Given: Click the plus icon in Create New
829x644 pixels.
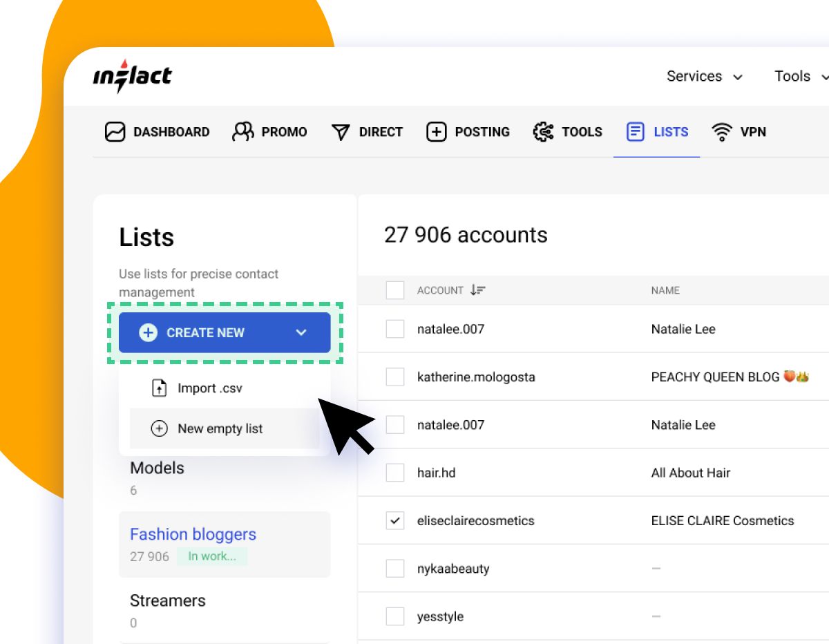Looking at the screenshot, I should point(148,332).
